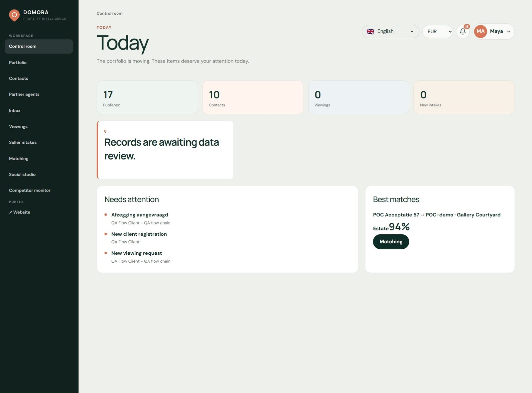The height and width of the screenshot is (393, 532).
Task: Open the language dropdown showing English
Action: click(390, 32)
